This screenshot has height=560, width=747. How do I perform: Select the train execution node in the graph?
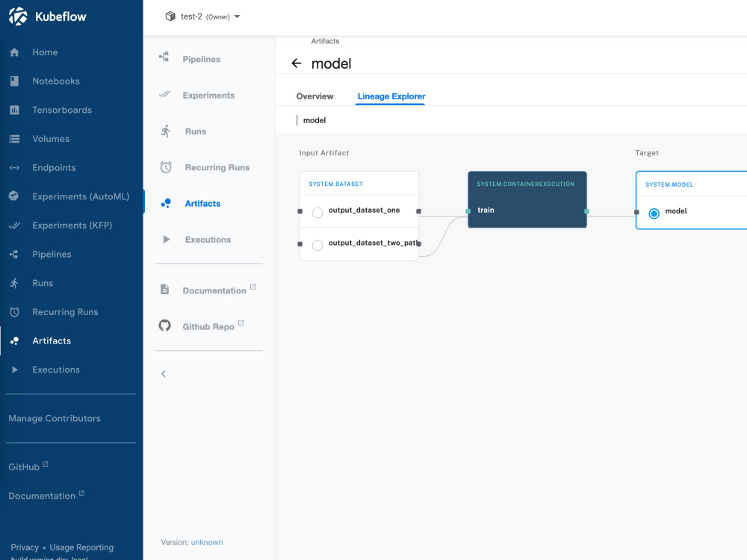click(x=527, y=199)
